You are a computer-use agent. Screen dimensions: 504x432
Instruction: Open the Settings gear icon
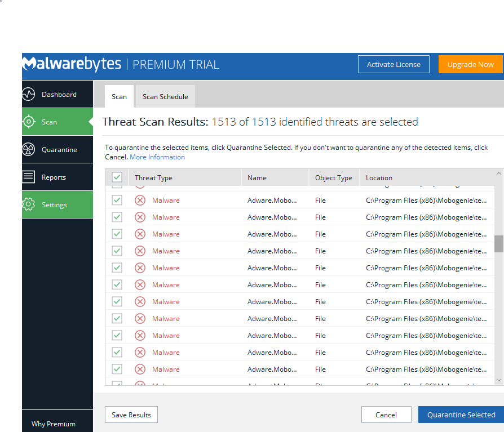(x=29, y=204)
